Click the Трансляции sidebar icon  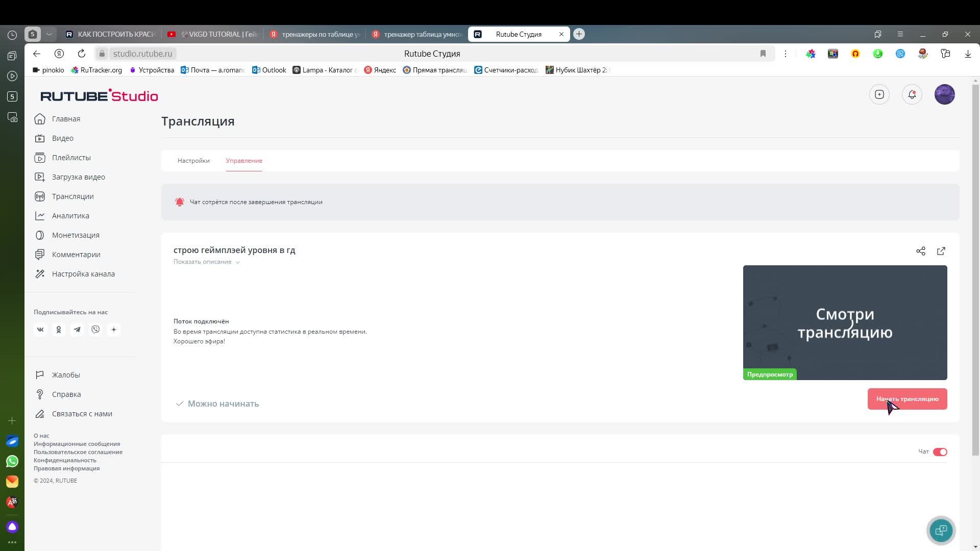39,196
